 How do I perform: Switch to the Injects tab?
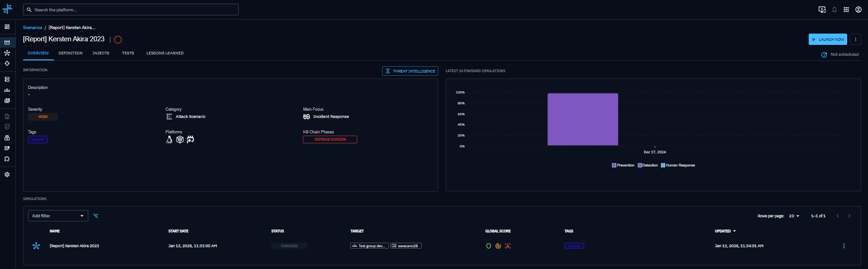(x=101, y=54)
